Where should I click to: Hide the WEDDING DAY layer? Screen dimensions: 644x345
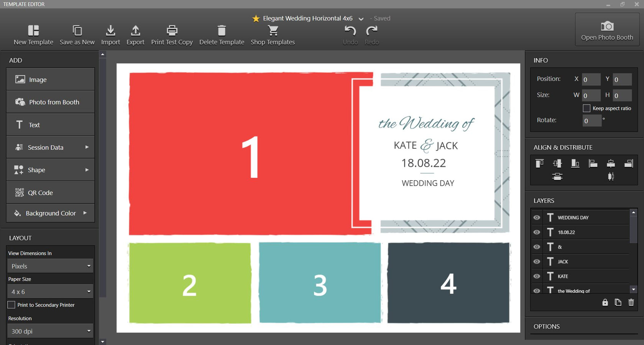(536, 217)
